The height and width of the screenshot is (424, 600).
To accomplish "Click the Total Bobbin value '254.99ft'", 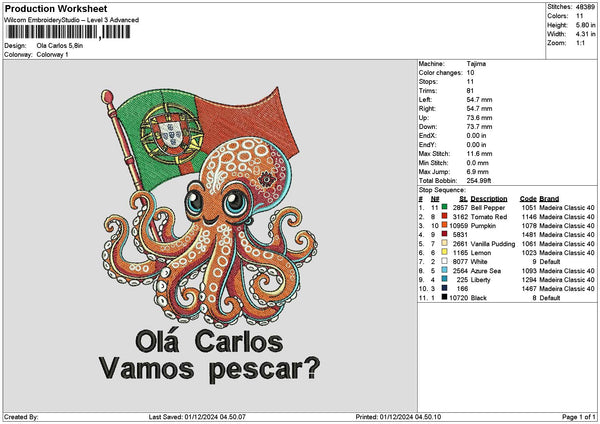I will 479,181.
